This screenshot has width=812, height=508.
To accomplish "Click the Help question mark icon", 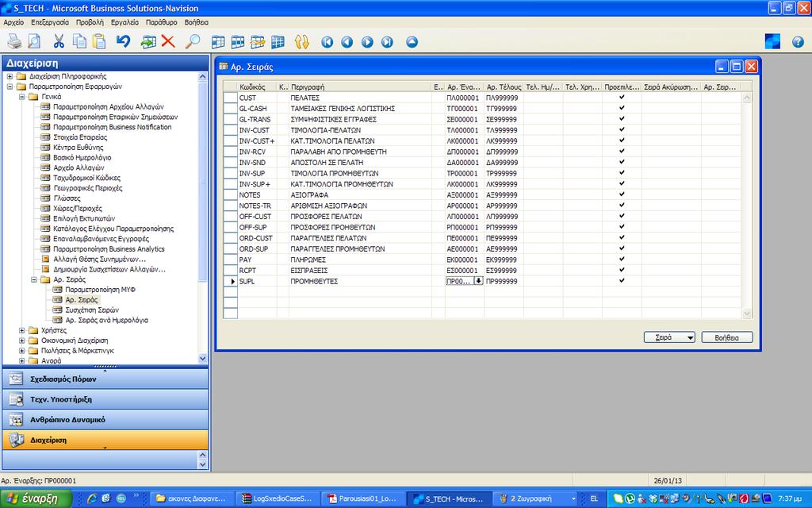I will [x=798, y=42].
